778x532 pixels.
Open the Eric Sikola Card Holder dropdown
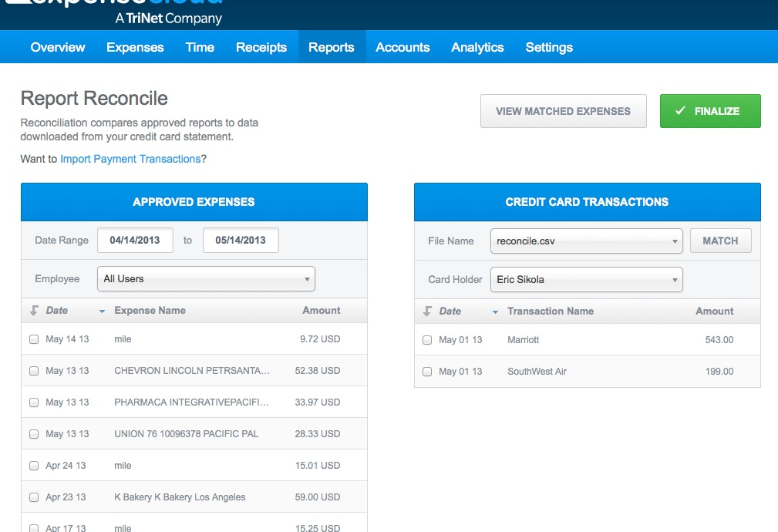(586, 279)
